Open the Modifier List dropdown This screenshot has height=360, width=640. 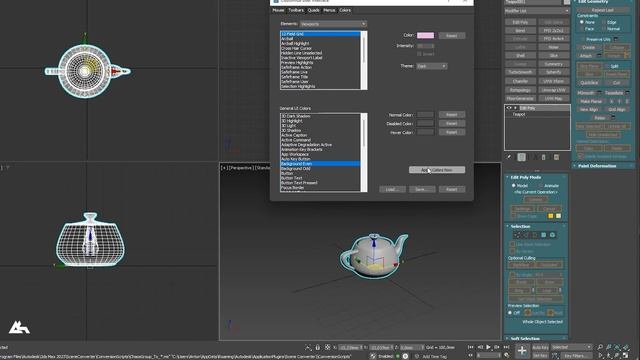[x=537, y=11]
